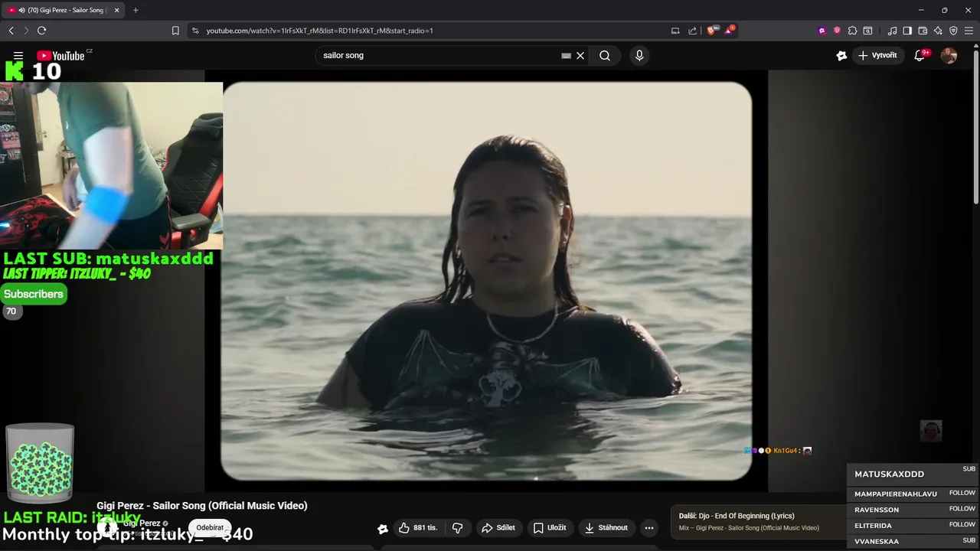This screenshot has width=980, height=551.
Task: Open the extensions puzzle-piece menu
Action: coord(852,31)
